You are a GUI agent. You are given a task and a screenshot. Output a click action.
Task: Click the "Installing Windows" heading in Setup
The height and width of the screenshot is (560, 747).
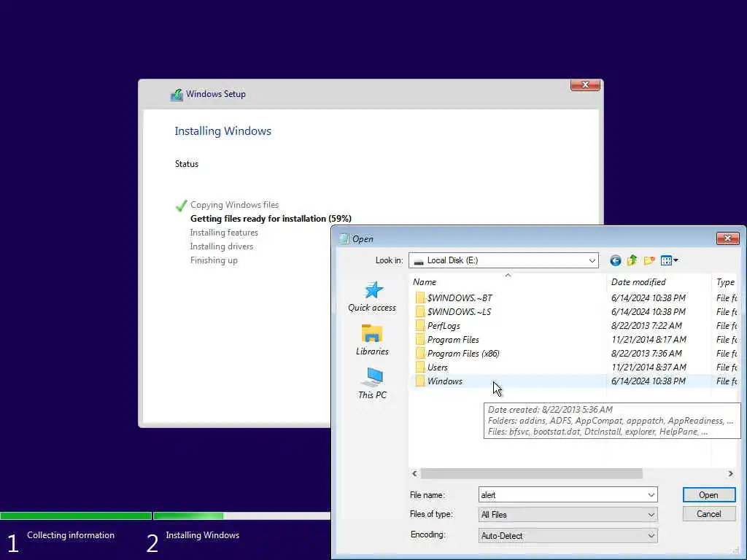[x=222, y=131]
